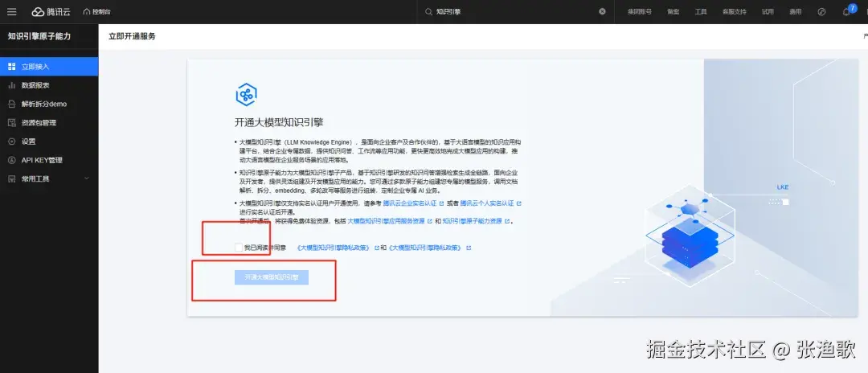Click the 资源包管理 sidebar icon

point(11,123)
